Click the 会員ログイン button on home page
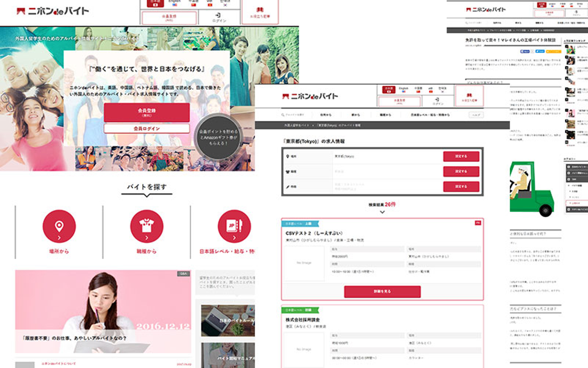 tap(147, 128)
